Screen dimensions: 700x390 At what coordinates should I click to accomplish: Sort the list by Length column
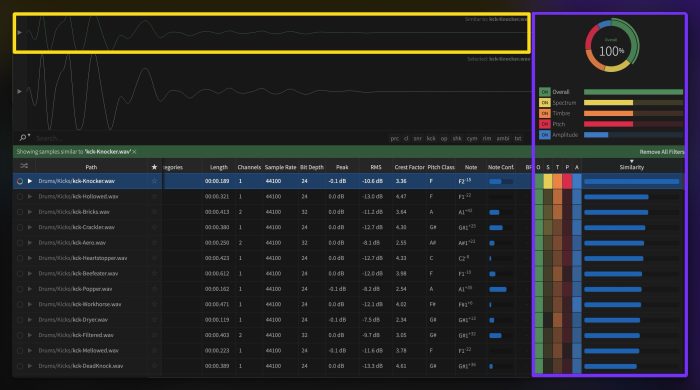click(x=219, y=167)
